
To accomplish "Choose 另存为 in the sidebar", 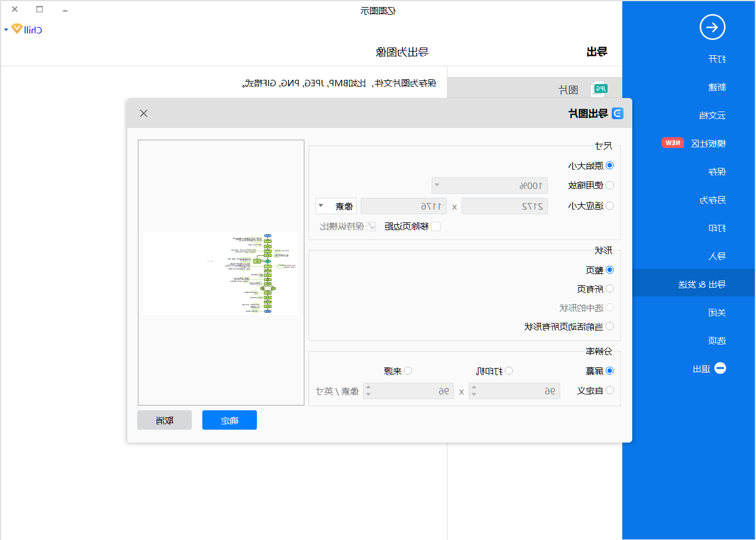I will point(712,200).
